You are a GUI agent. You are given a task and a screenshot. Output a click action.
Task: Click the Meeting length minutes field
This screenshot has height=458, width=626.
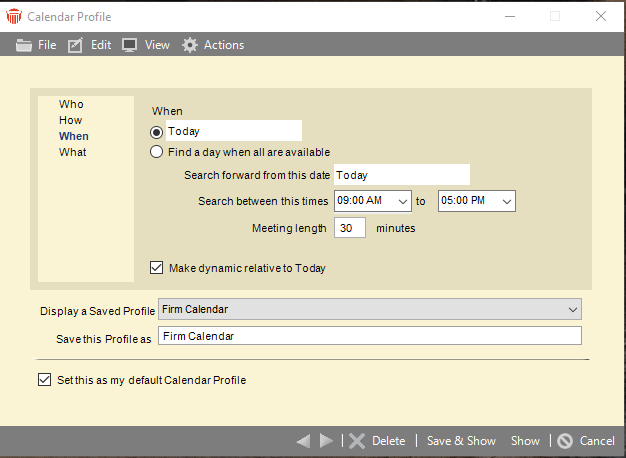350,228
